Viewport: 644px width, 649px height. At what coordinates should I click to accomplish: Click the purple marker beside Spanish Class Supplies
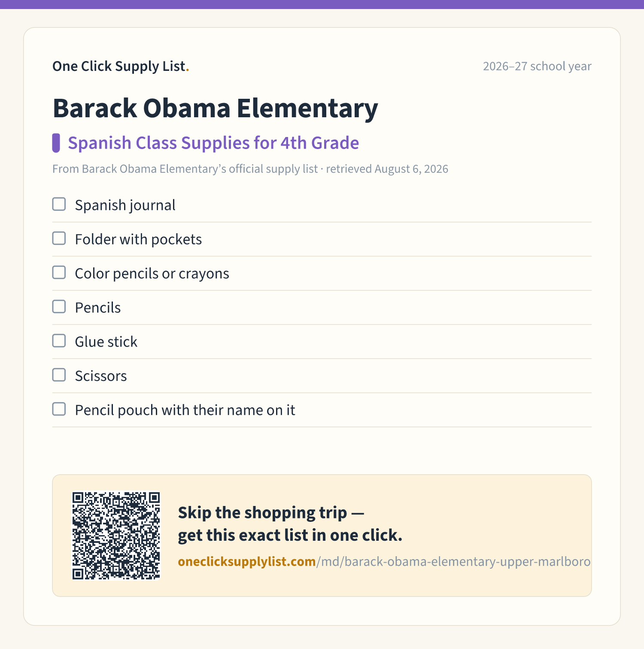click(56, 143)
